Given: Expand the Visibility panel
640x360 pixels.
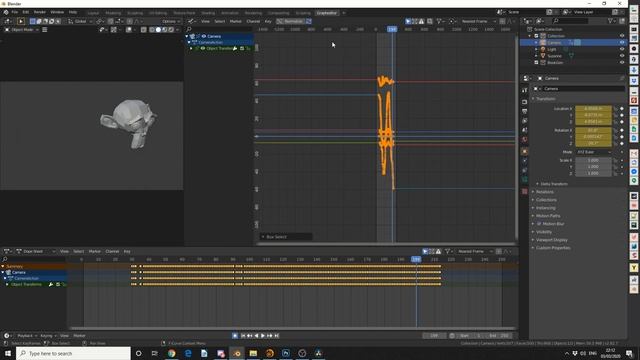Looking at the screenshot, I should (544, 232).
